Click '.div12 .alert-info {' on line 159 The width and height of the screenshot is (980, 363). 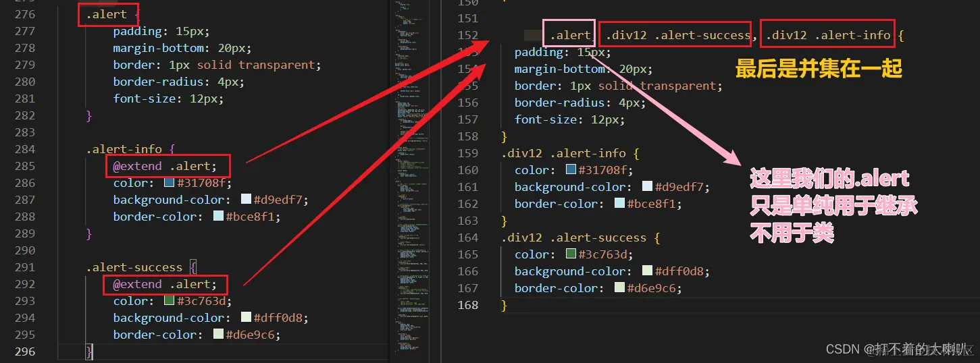(570, 153)
